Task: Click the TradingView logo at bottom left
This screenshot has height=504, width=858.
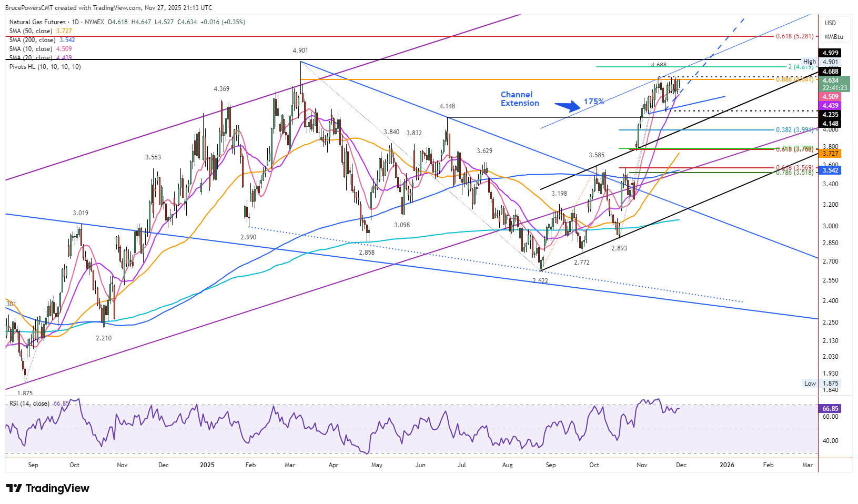Action: click(48, 488)
